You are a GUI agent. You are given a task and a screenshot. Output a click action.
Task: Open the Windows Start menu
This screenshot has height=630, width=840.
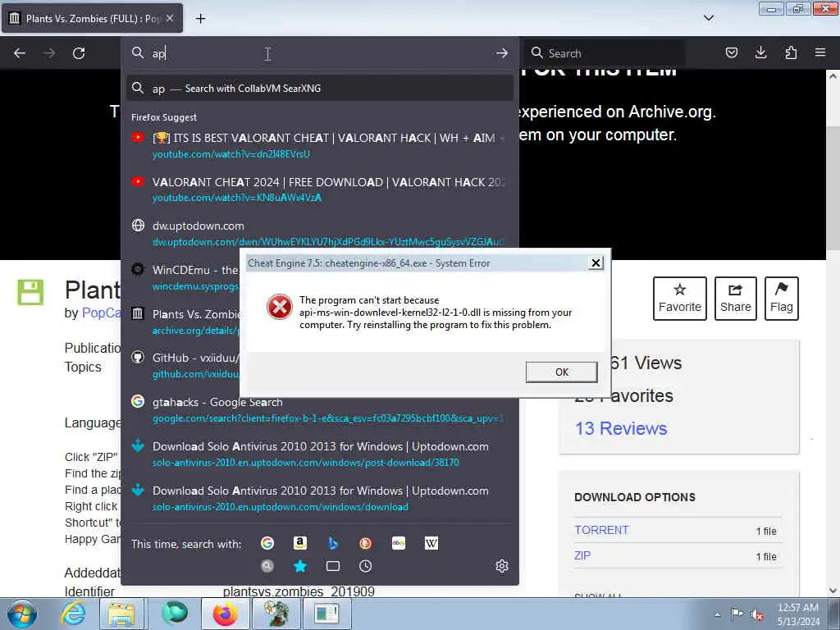[22, 614]
